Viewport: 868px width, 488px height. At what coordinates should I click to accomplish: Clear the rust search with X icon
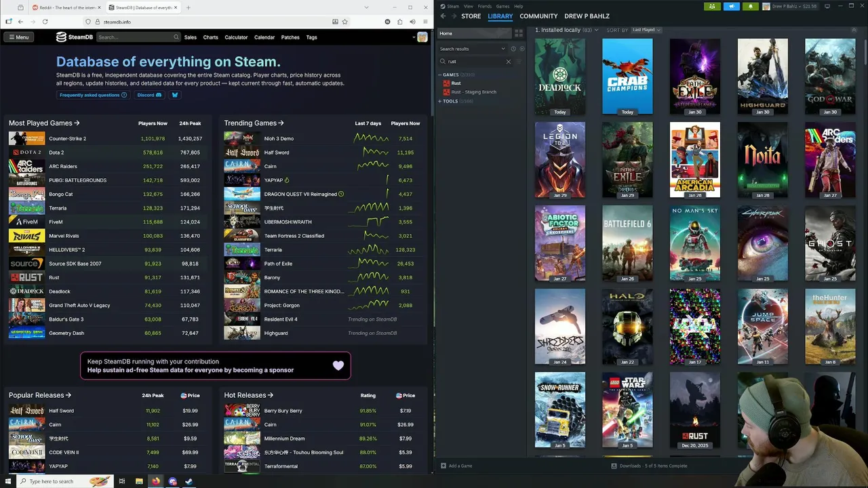tap(509, 62)
